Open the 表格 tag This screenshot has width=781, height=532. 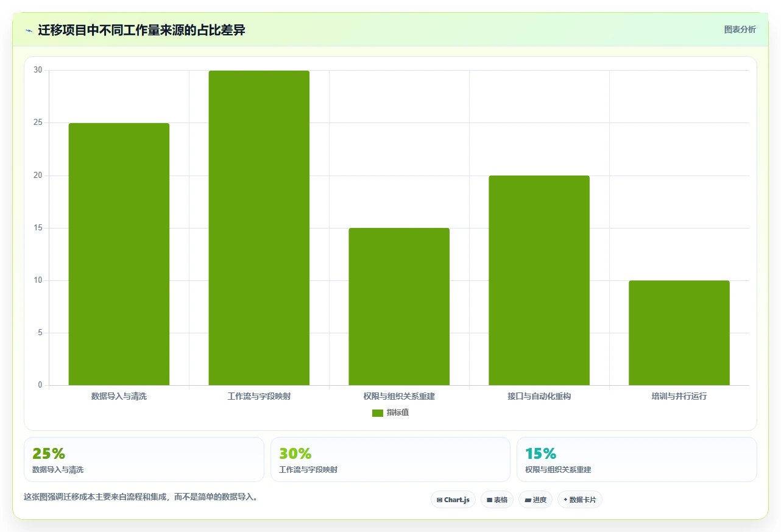pyautogui.click(x=497, y=500)
